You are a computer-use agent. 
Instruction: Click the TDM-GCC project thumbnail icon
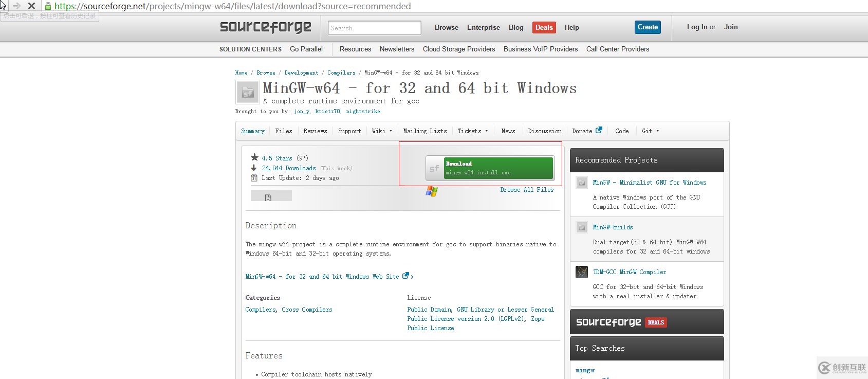(x=582, y=272)
